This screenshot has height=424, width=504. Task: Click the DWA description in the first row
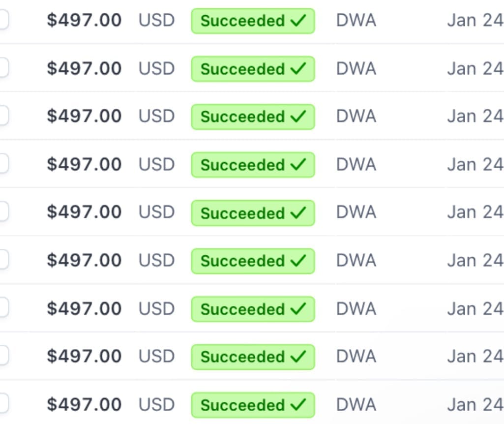[x=356, y=20]
